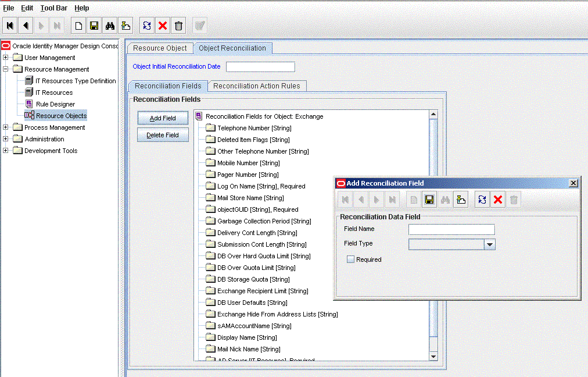Go to first record in main toolbar
The width and height of the screenshot is (588, 377).
coord(10,26)
